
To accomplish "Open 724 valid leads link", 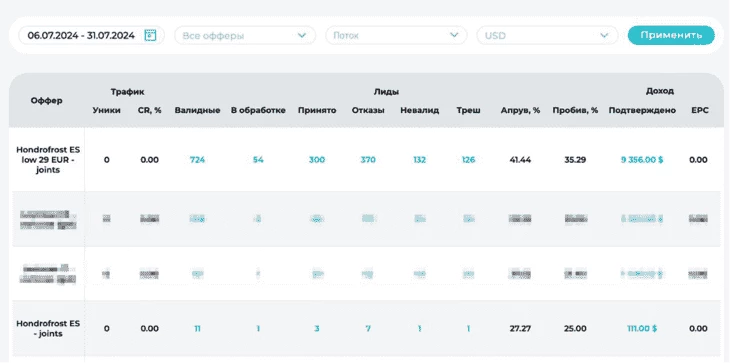I will [197, 160].
